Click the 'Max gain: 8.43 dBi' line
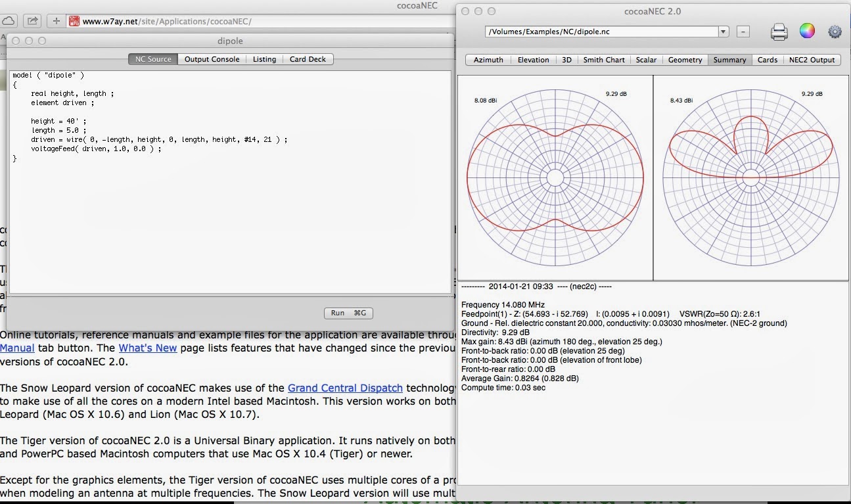Viewport: 851px width, 504px height. 562,342
